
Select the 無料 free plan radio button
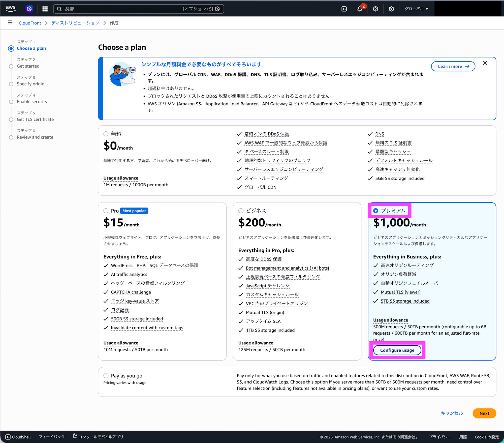(x=106, y=134)
